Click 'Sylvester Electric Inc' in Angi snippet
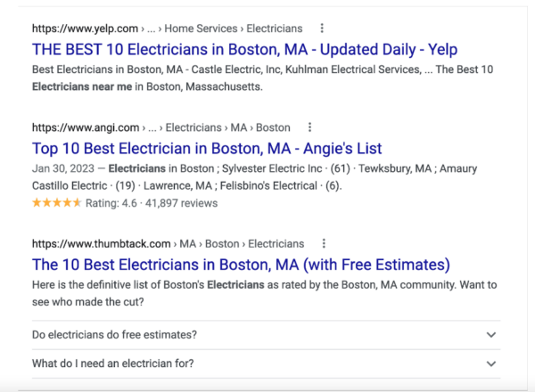This screenshot has width=535, height=392. (272, 168)
